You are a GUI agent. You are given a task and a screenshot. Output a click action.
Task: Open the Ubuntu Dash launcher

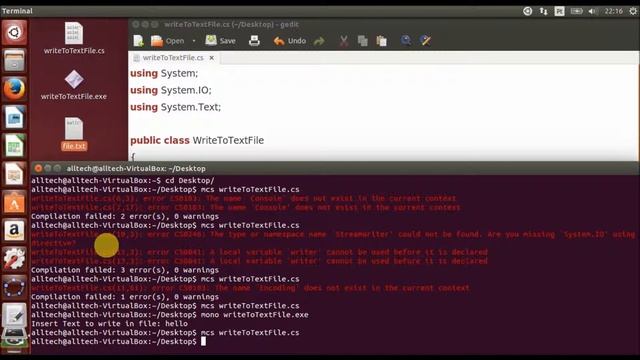(14, 32)
